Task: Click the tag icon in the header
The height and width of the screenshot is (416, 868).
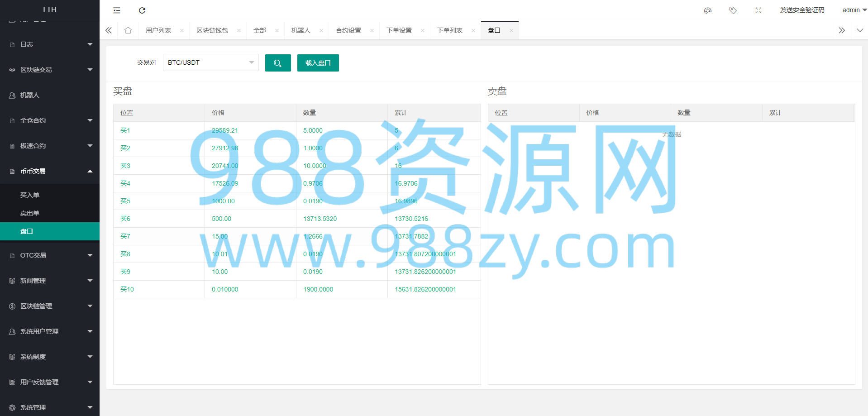Action: [733, 10]
